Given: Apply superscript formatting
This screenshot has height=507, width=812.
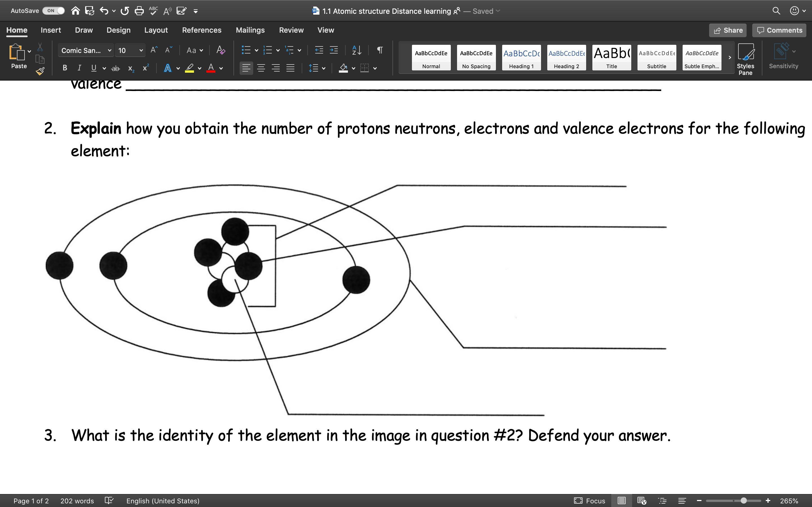Looking at the screenshot, I should tap(145, 68).
